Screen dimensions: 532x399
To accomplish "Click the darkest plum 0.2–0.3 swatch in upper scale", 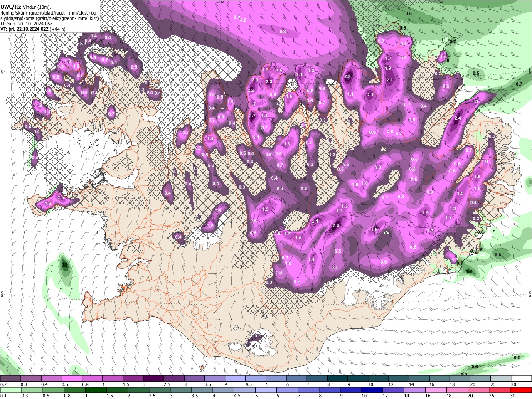I will point(11,379).
